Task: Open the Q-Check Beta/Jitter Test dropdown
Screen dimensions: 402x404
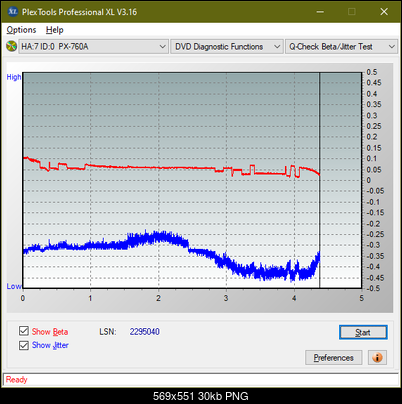Action: (x=341, y=47)
